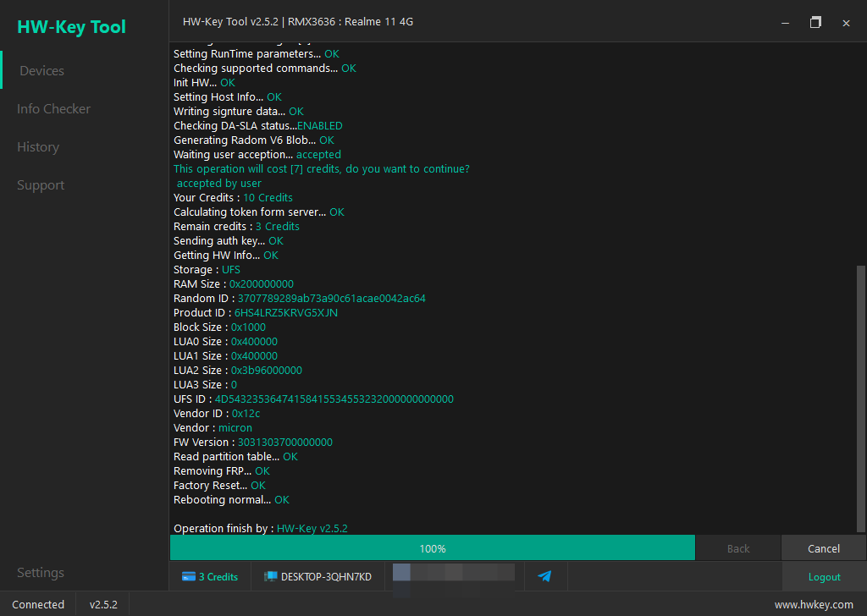The height and width of the screenshot is (616, 867).
Task: Click the 'Generating Radom V6 Blob... OK' line
Action: coord(254,140)
